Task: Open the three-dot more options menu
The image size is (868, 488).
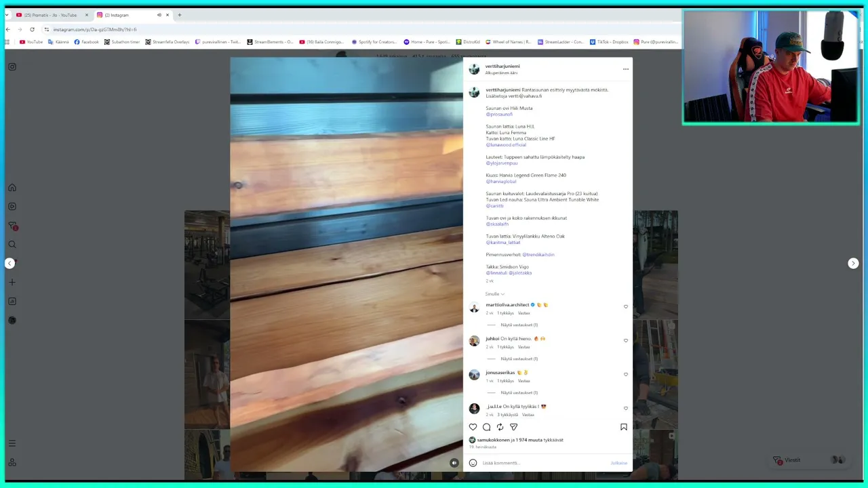Action: (x=625, y=69)
